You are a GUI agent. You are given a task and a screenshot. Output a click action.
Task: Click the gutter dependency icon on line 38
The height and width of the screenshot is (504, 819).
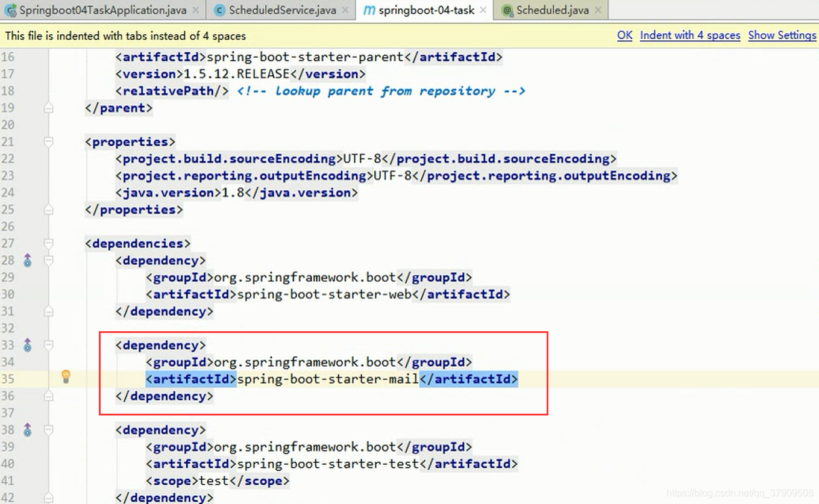(27, 431)
